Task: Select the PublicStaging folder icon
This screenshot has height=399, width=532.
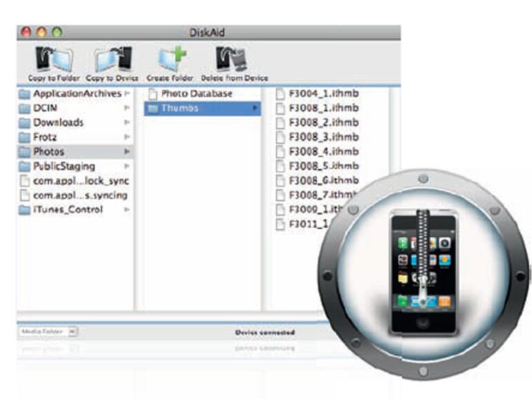Action: coord(24,167)
